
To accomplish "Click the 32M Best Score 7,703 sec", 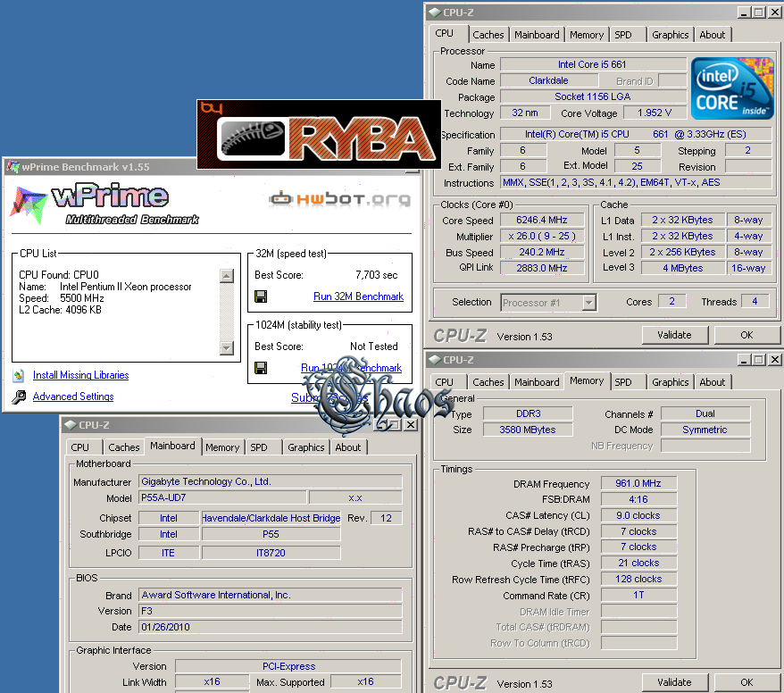I will tap(377, 275).
